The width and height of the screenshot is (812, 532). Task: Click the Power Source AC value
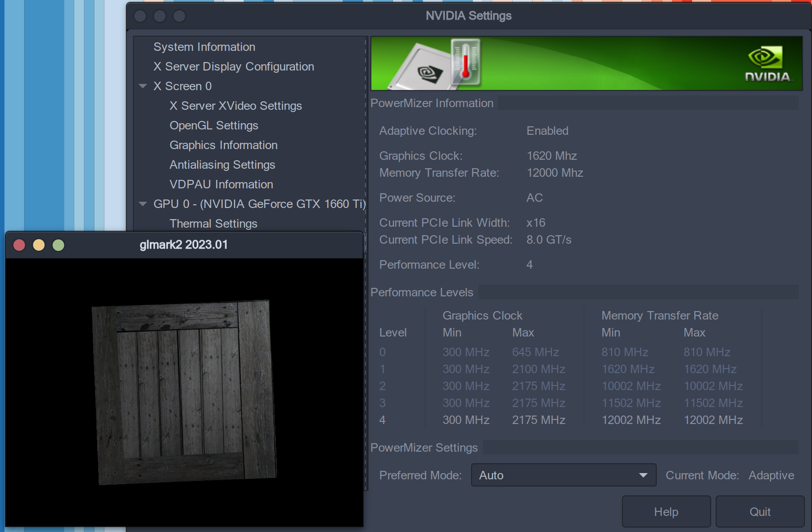point(534,198)
